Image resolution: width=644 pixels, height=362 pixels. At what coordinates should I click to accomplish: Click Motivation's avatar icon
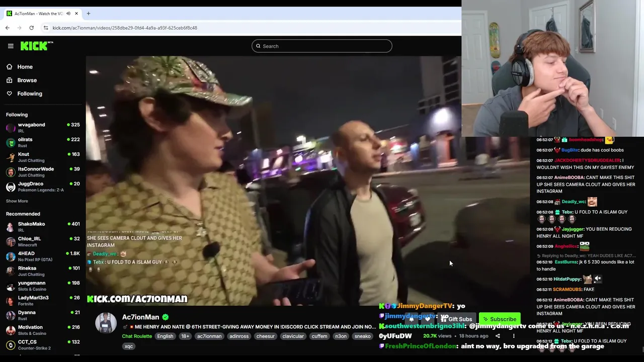click(11, 330)
